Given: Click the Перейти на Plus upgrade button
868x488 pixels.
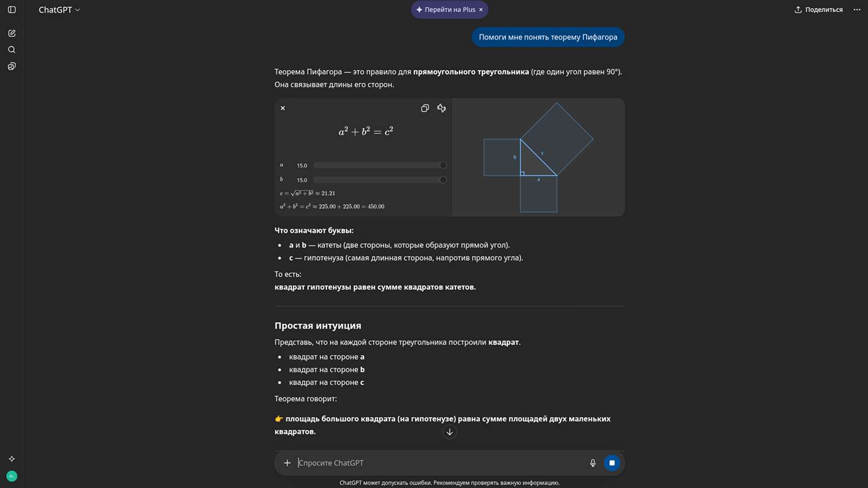Looking at the screenshot, I should pos(445,10).
